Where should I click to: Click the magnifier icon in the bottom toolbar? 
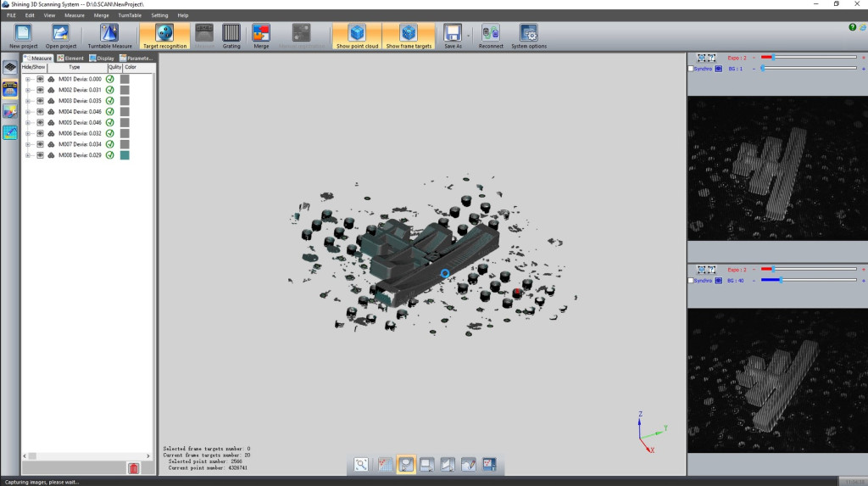point(362,464)
